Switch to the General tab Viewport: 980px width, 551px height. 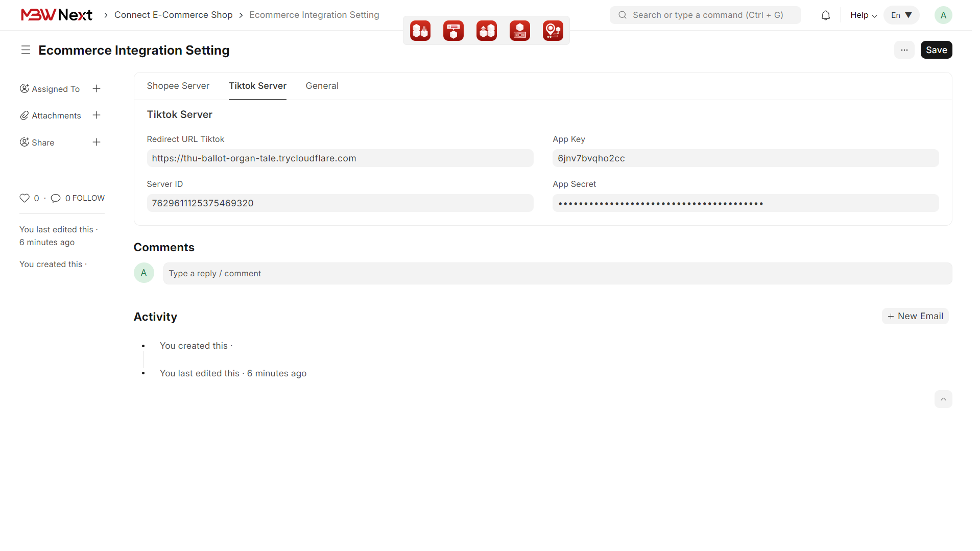[x=322, y=86]
